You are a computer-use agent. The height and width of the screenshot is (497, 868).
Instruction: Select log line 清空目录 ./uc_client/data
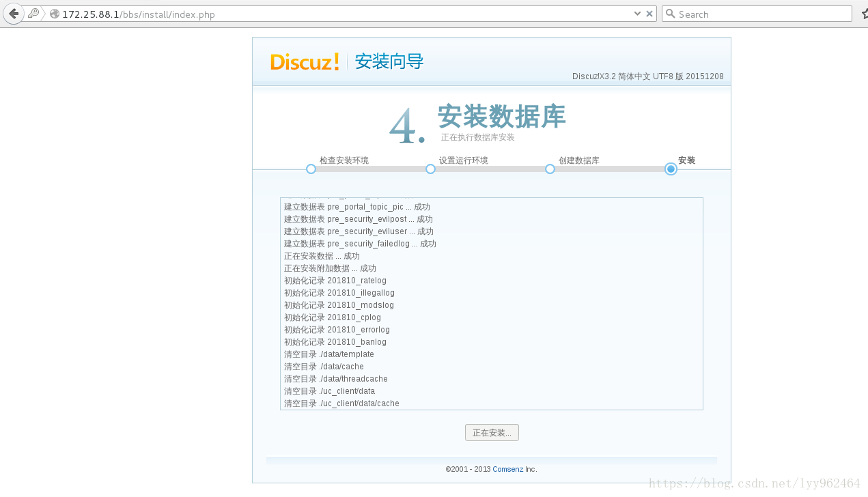[x=329, y=391]
